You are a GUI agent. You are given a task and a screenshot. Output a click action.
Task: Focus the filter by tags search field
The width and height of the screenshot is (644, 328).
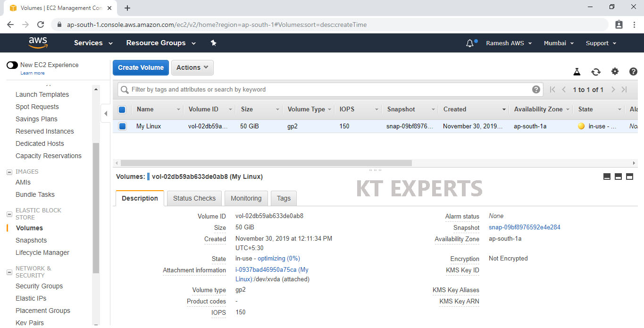pos(330,89)
